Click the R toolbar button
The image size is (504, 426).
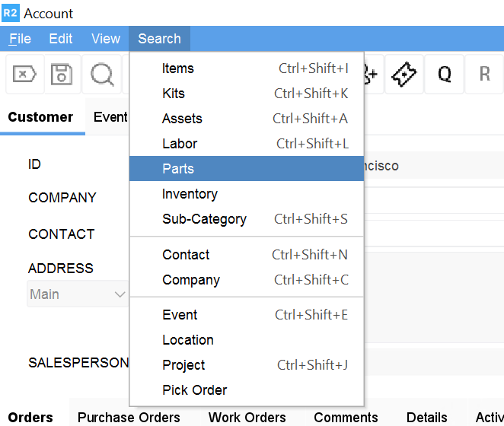(484, 74)
